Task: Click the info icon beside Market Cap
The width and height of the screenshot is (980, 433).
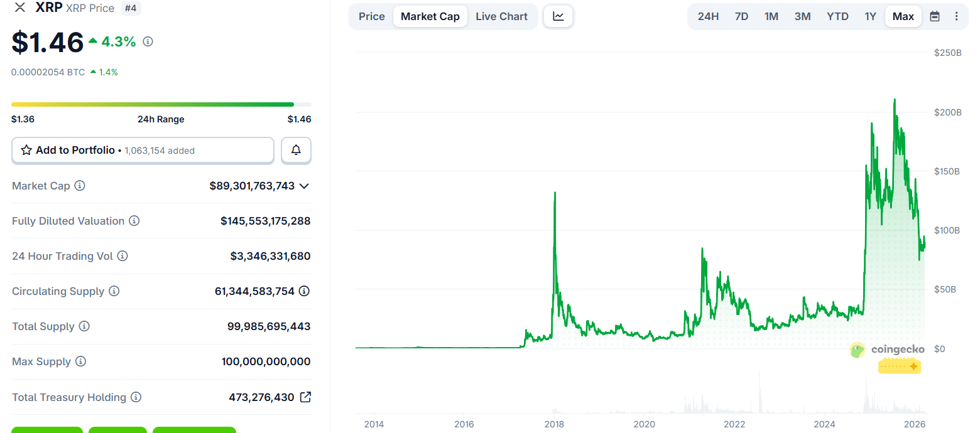Action: 80,186
